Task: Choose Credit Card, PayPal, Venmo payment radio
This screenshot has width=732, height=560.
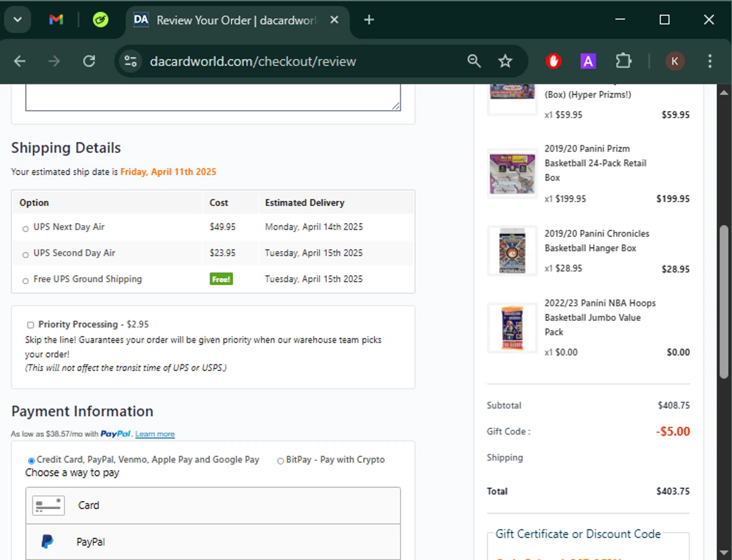Action: (31, 460)
